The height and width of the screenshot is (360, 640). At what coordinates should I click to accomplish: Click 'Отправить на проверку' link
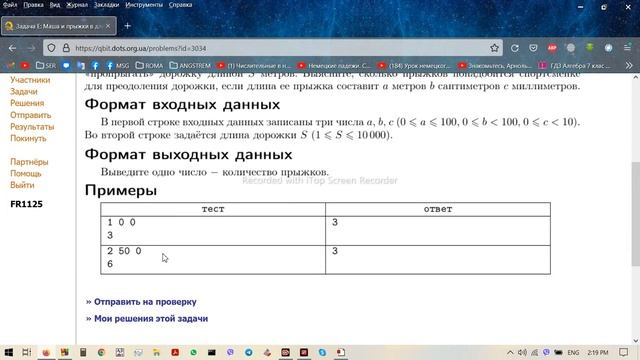pos(145,302)
